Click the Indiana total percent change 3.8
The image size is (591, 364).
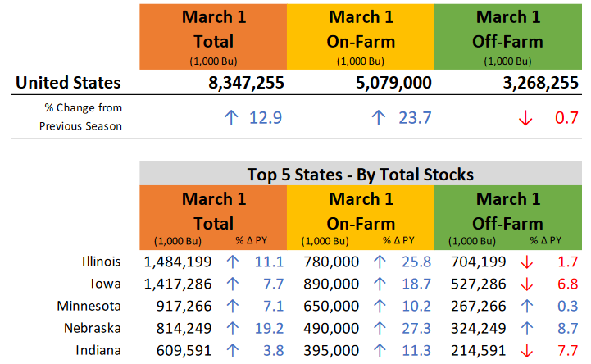point(274,351)
